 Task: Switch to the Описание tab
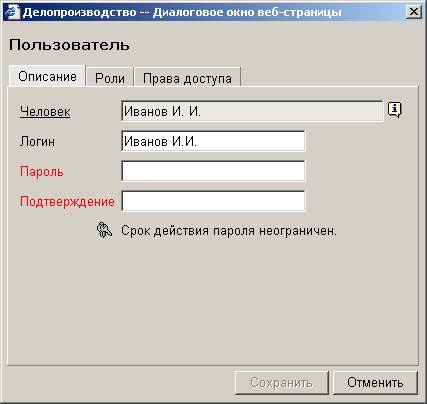(x=47, y=76)
